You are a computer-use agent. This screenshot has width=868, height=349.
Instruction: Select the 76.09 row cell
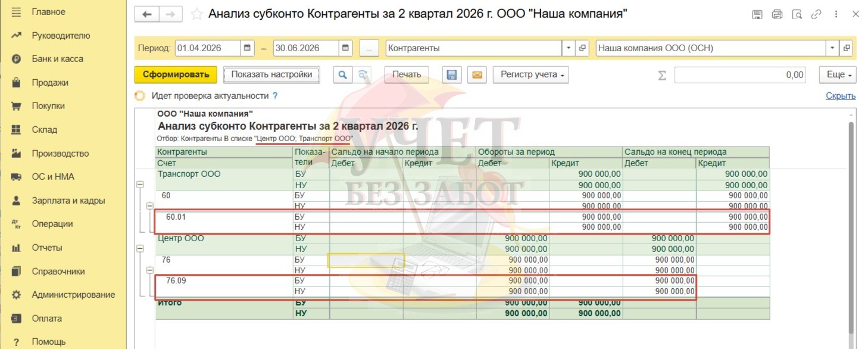click(224, 286)
